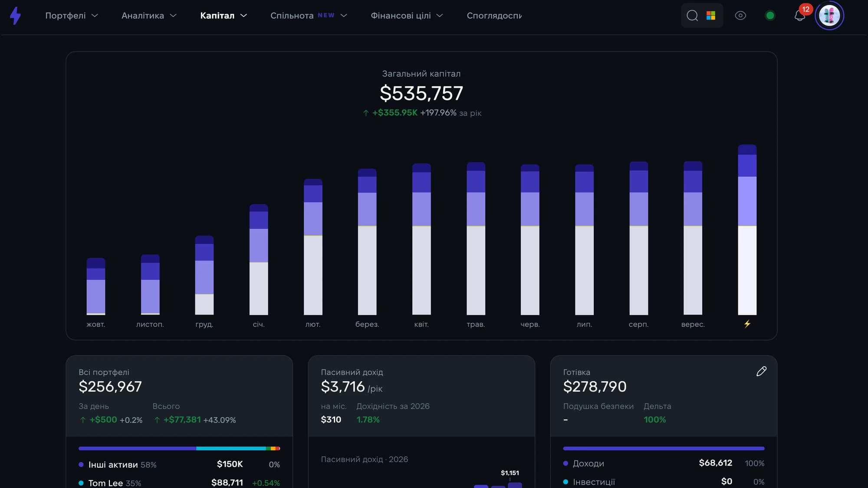Click the lightning bolt app logo

coord(16,16)
